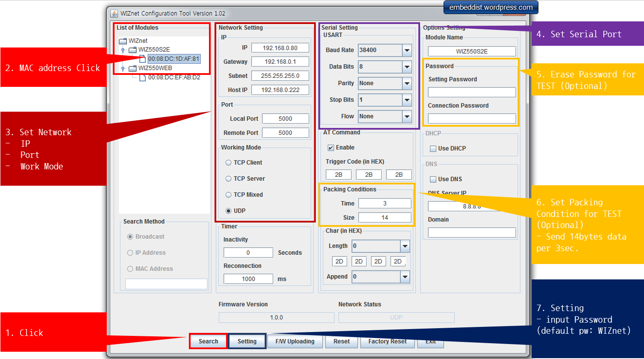This screenshot has height=359, width=644.
Task: Click the Reconnection field showing 1000
Action: [x=248, y=279]
